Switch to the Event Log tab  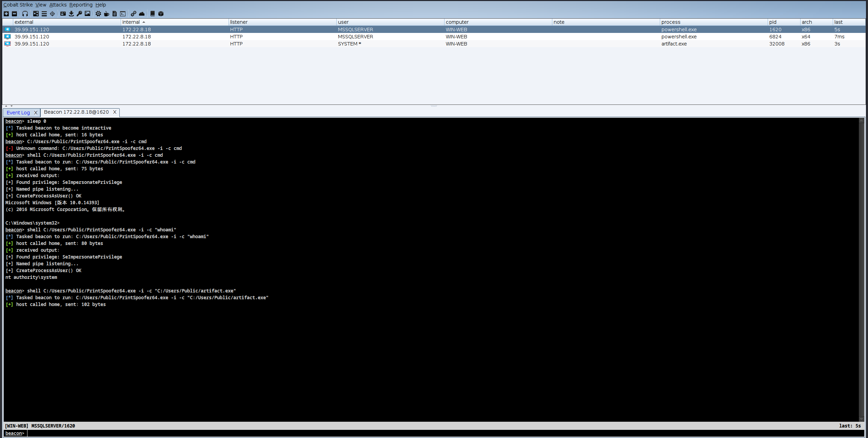point(18,113)
